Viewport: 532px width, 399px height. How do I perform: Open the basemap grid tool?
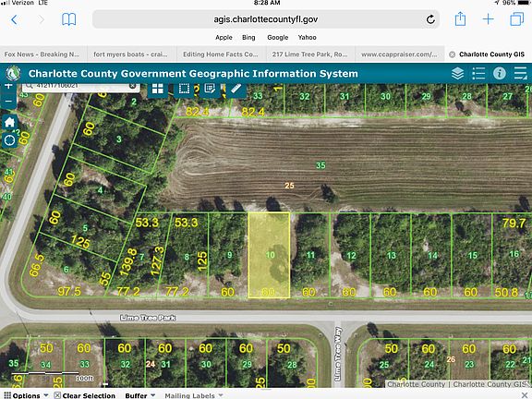pyautogui.click(x=158, y=89)
